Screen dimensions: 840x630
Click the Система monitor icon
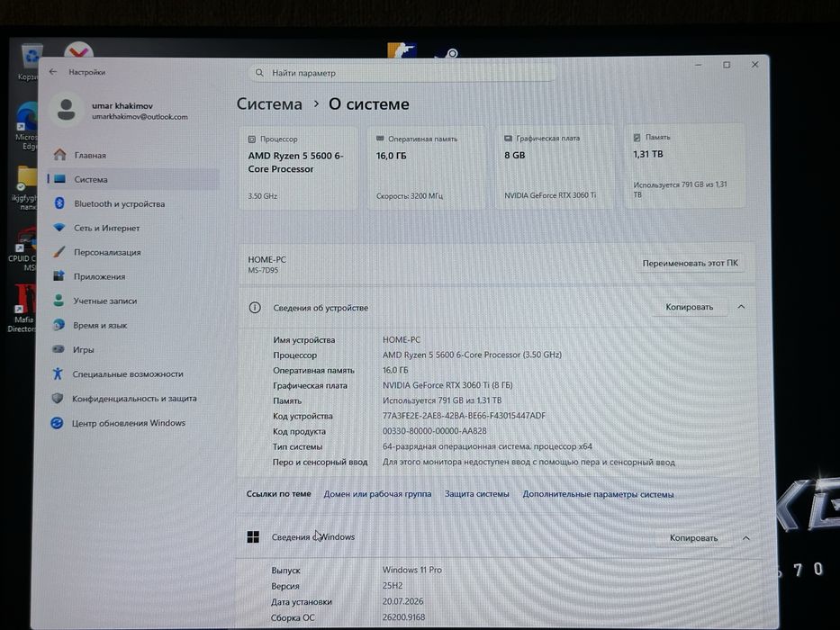(60, 179)
